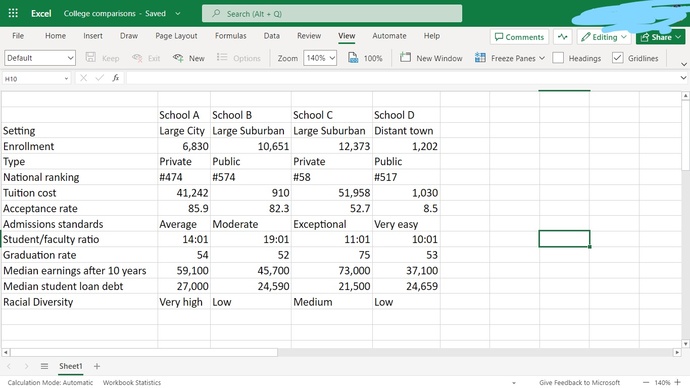690x388 pixels.
Task: Open the Draw tab
Action: [129, 36]
